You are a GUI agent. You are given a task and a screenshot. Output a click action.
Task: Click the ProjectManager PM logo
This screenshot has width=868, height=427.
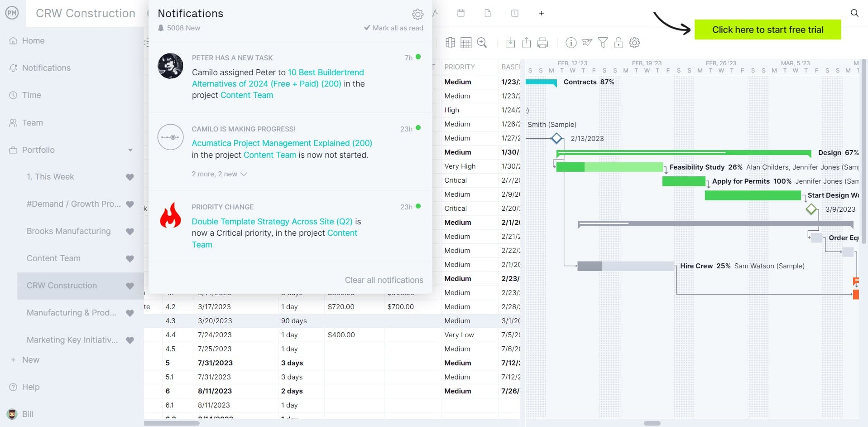pos(12,13)
